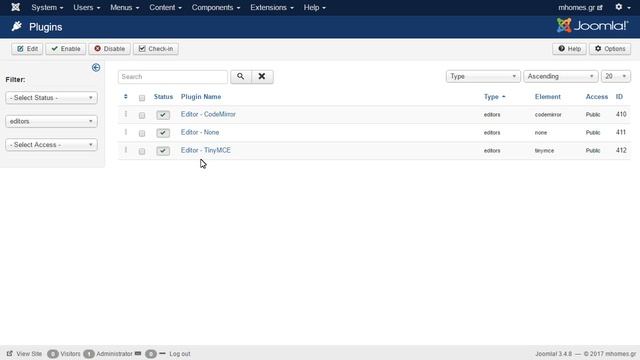Image resolution: width=640 pixels, height=360 pixels.
Task: Click the View Site link in footer
Action: [x=24, y=353]
